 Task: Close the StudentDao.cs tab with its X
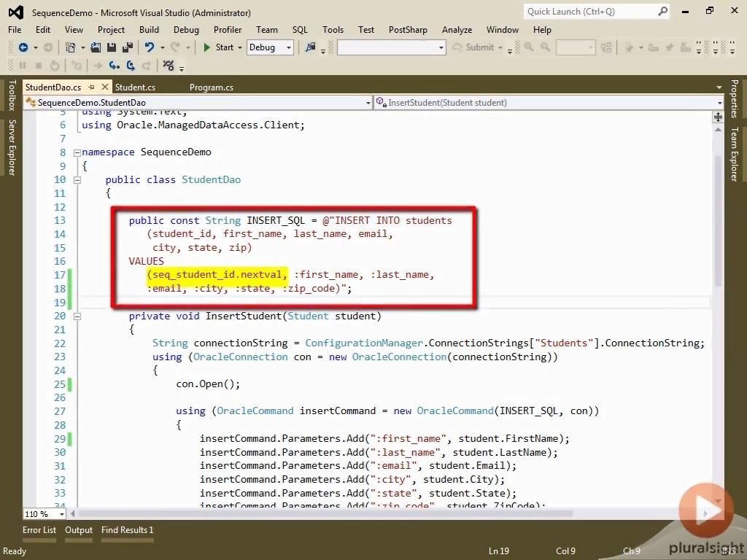(x=105, y=87)
